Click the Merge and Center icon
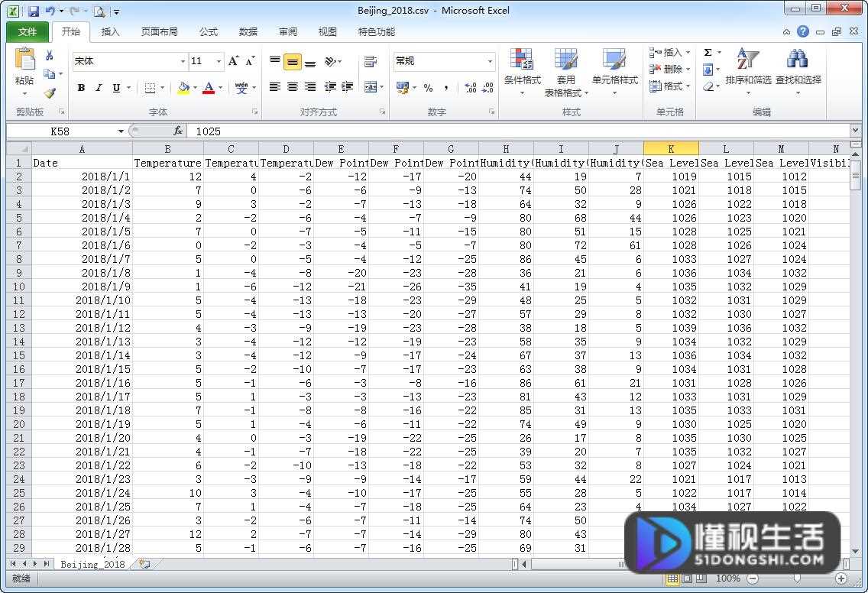The height and width of the screenshot is (593, 868). coord(371,87)
